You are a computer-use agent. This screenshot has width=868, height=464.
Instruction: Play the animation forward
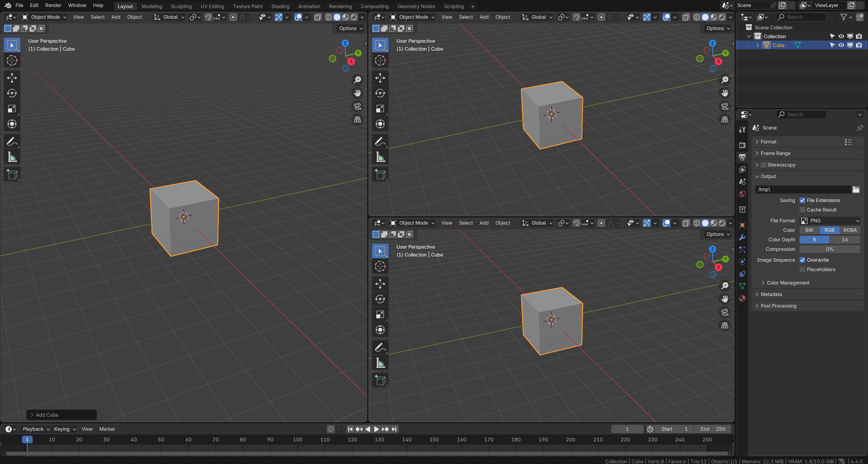coord(376,429)
